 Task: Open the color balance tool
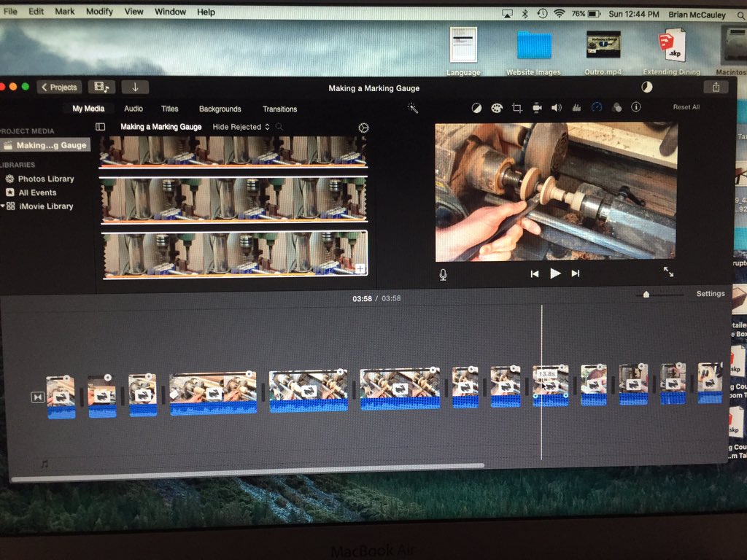pos(476,108)
